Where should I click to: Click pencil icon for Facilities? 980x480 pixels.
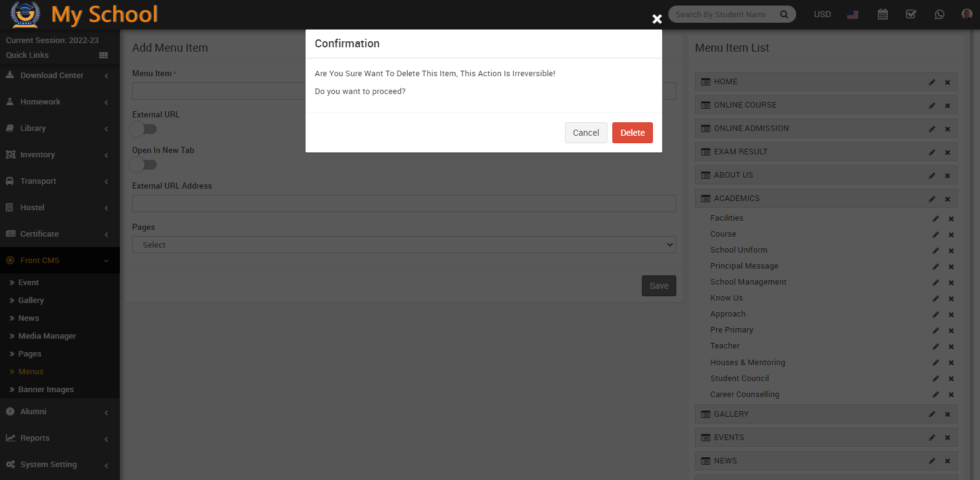pyautogui.click(x=936, y=219)
